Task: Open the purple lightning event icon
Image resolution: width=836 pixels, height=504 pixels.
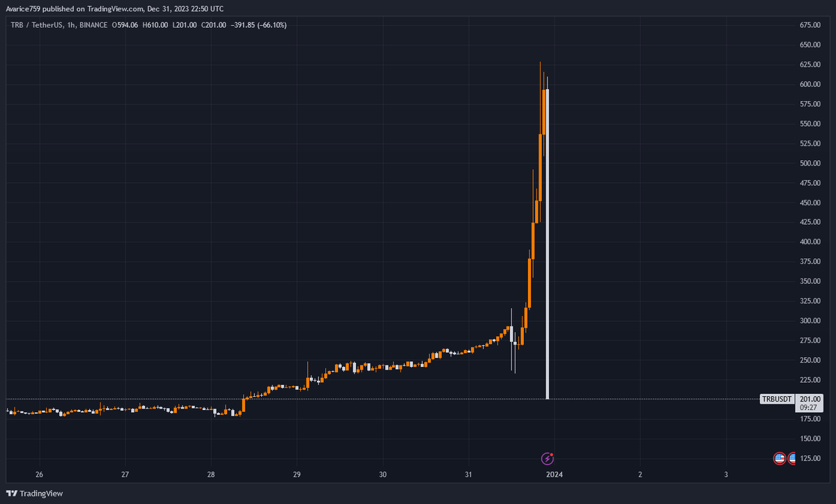Action: click(548, 458)
